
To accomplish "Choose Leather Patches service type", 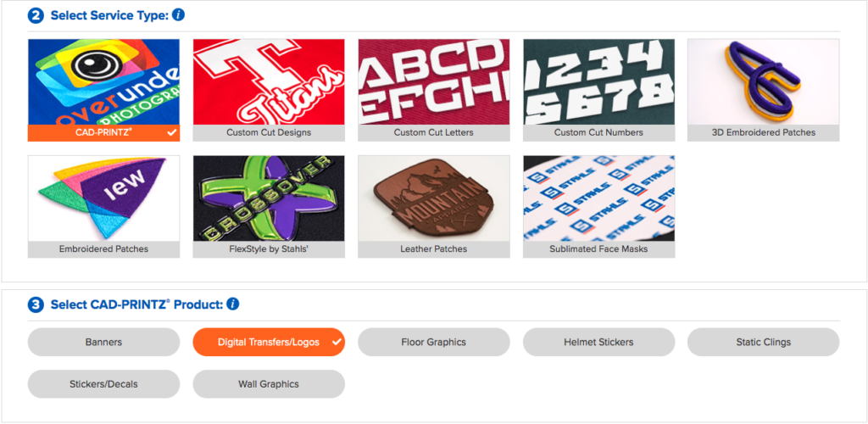I will click(x=433, y=206).
